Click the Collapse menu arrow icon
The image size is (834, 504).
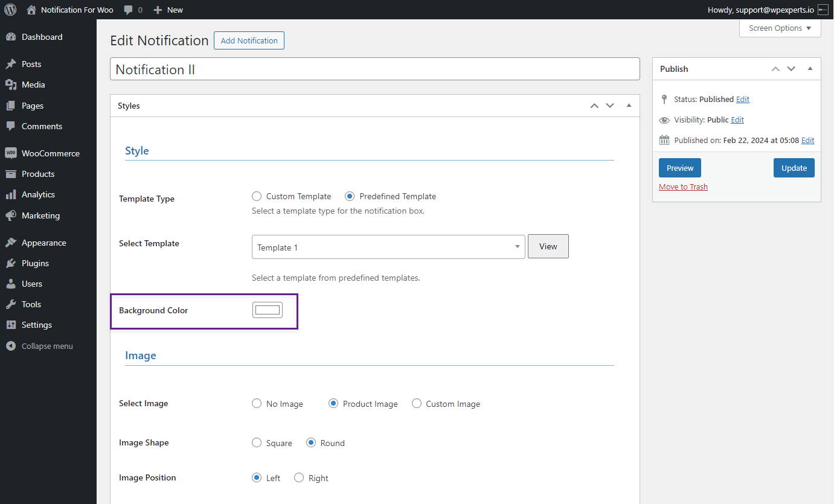coord(11,346)
